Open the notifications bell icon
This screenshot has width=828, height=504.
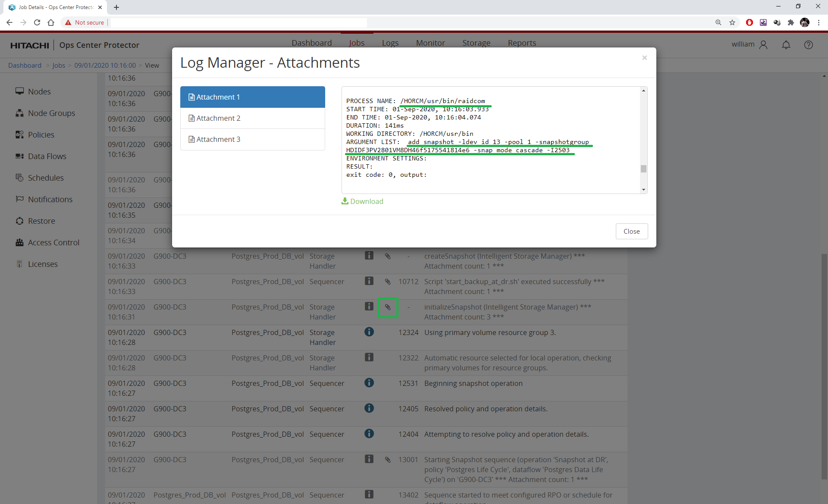(786, 45)
